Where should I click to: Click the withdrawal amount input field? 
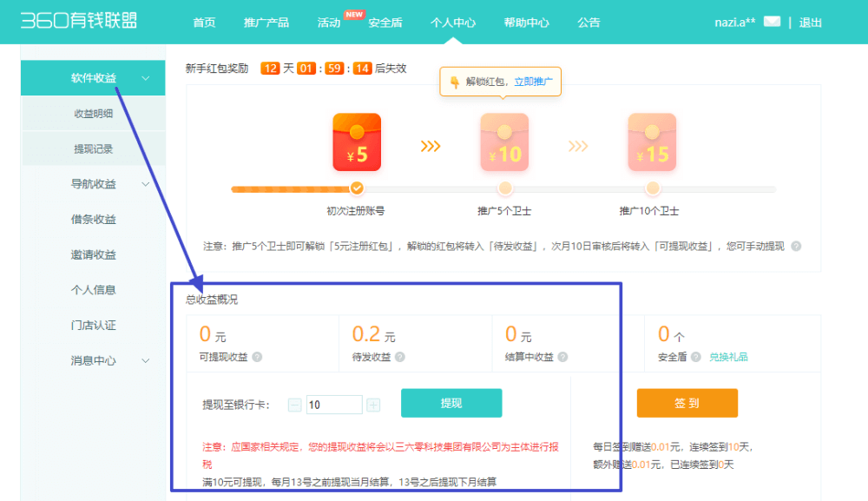pos(334,405)
